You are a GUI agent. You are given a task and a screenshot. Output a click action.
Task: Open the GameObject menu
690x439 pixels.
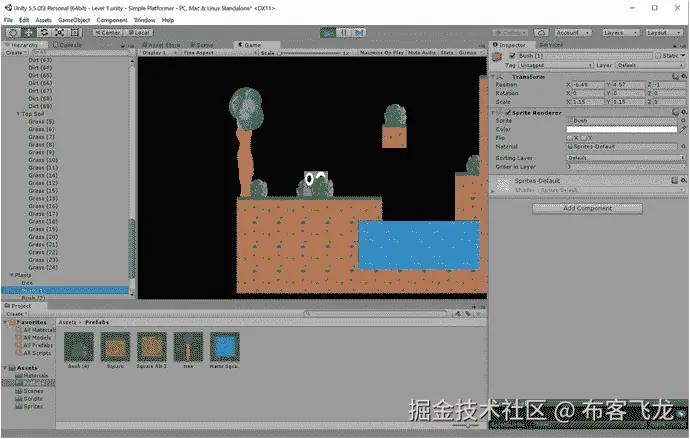[74, 20]
